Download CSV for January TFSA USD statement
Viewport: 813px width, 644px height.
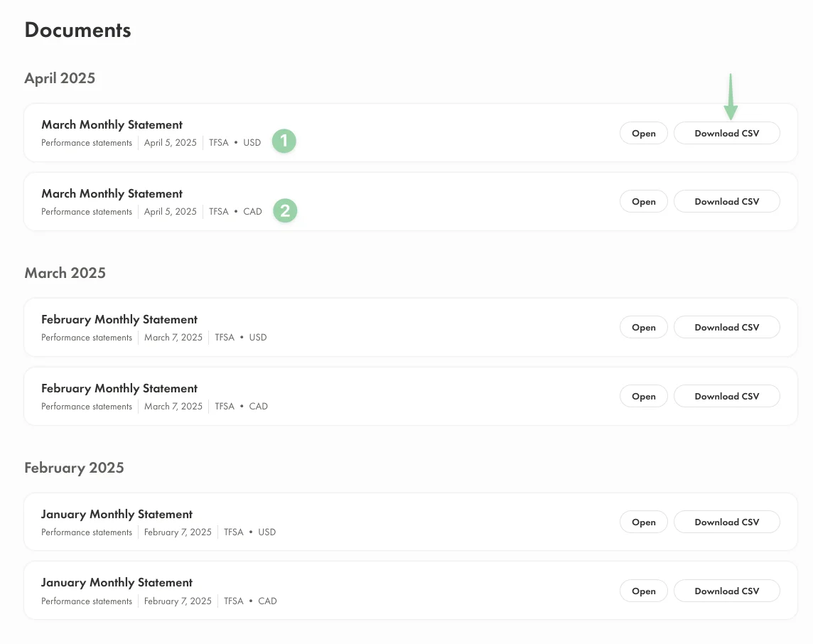coord(726,522)
